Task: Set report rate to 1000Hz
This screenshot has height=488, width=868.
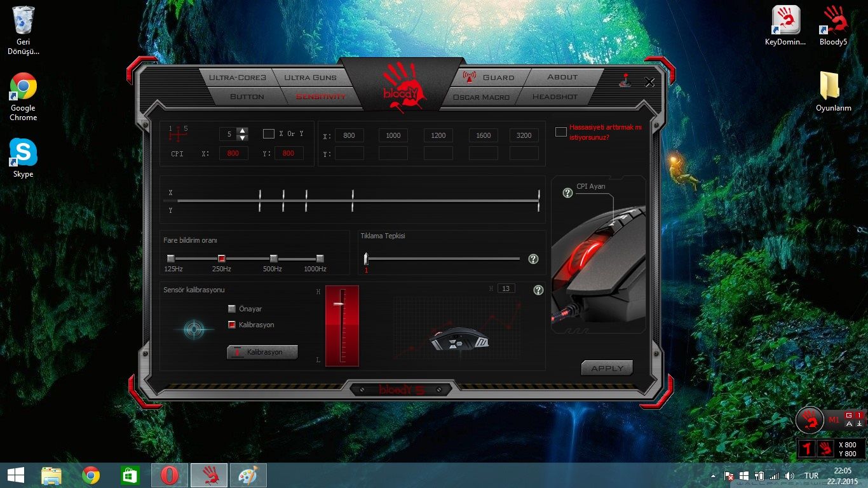Action: click(x=320, y=259)
